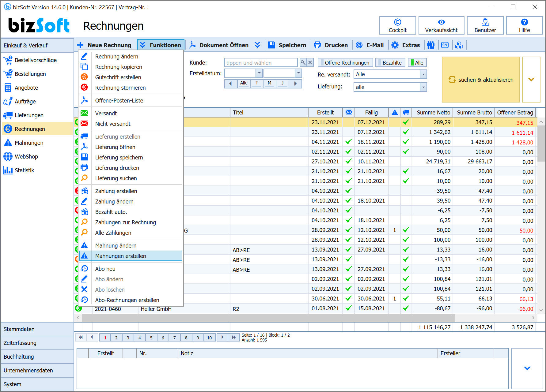This screenshot has height=392, width=546.
Task: Click the vertical scrollbar of invoice table
Action: pos(541,143)
